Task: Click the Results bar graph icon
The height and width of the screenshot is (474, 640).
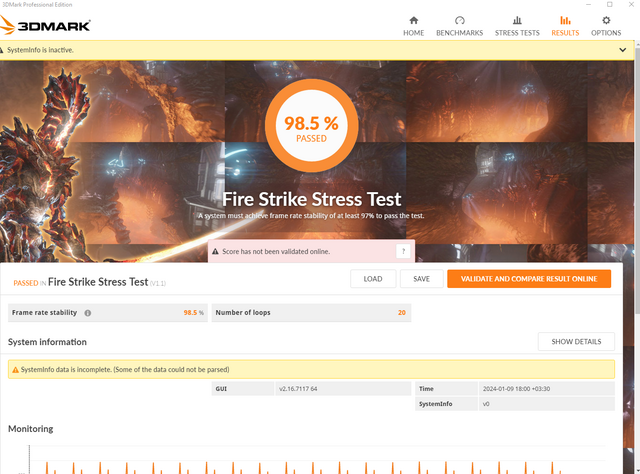Action: (565, 20)
